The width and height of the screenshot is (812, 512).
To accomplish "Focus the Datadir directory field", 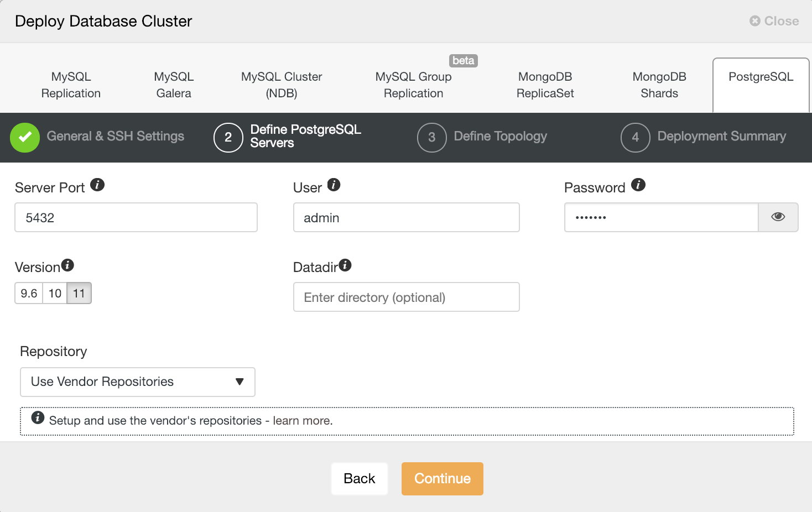I will point(407,297).
